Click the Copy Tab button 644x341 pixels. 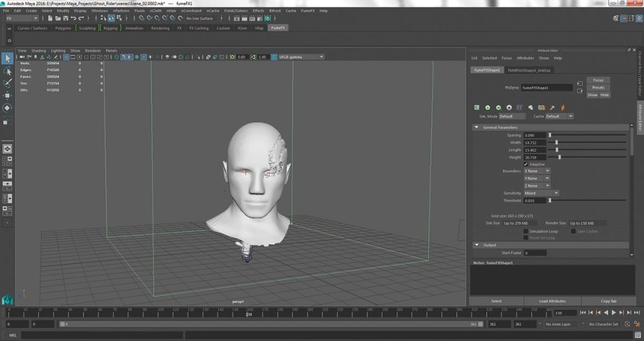[x=609, y=301]
